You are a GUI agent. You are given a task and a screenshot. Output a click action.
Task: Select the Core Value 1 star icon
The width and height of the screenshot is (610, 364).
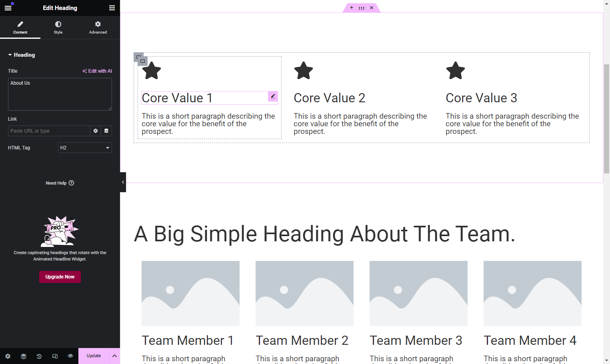pos(152,71)
